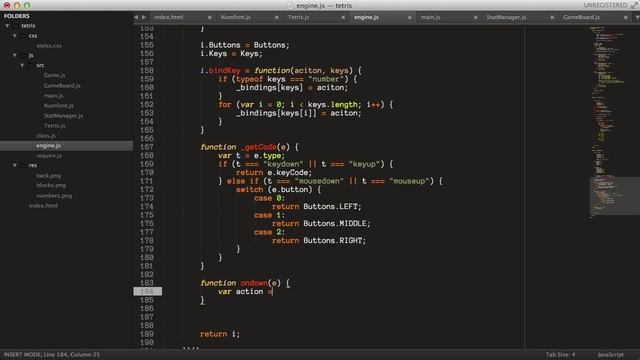Click the minimap viewport highlight

[615, 196]
